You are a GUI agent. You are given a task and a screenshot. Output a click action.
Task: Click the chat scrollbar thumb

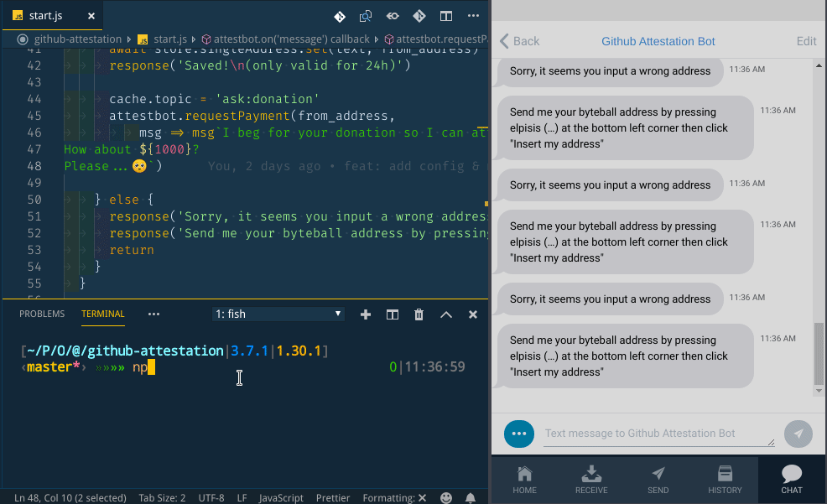coord(819,354)
